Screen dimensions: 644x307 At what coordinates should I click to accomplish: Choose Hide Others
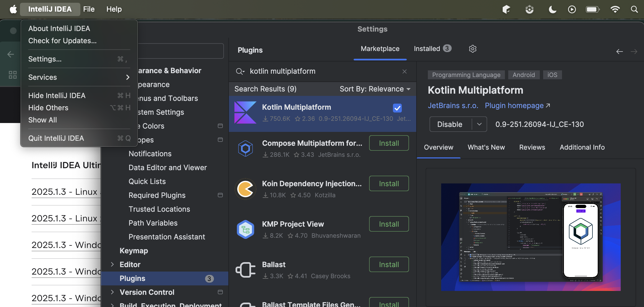(x=79, y=108)
